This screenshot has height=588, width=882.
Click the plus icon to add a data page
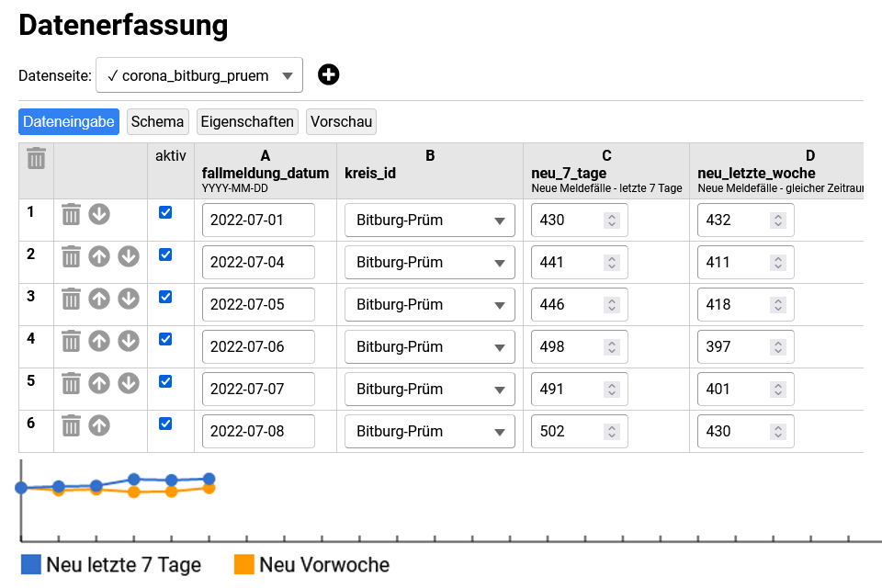click(328, 75)
